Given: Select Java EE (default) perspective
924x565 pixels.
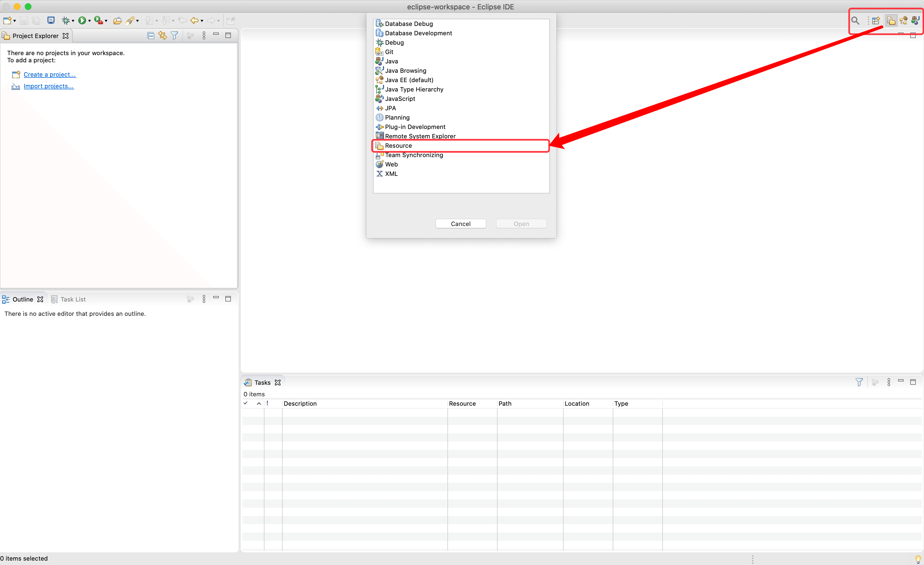Looking at the screenshot, I should (461, 80).
